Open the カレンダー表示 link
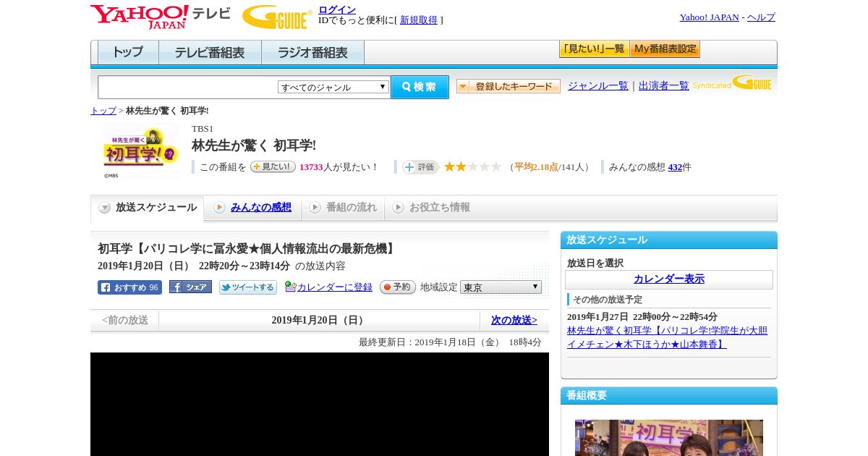The height and width of the screenshot is (456, 868). (x=669, y=279)
